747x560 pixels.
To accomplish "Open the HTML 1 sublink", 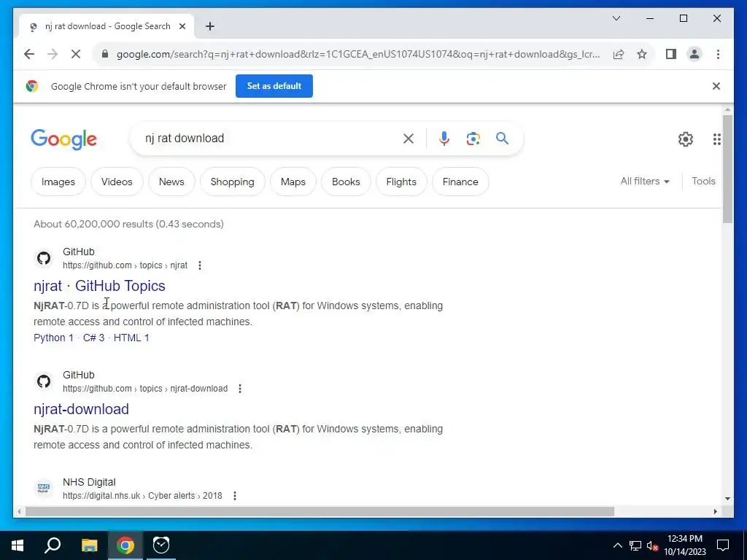I will pos(131,338).
